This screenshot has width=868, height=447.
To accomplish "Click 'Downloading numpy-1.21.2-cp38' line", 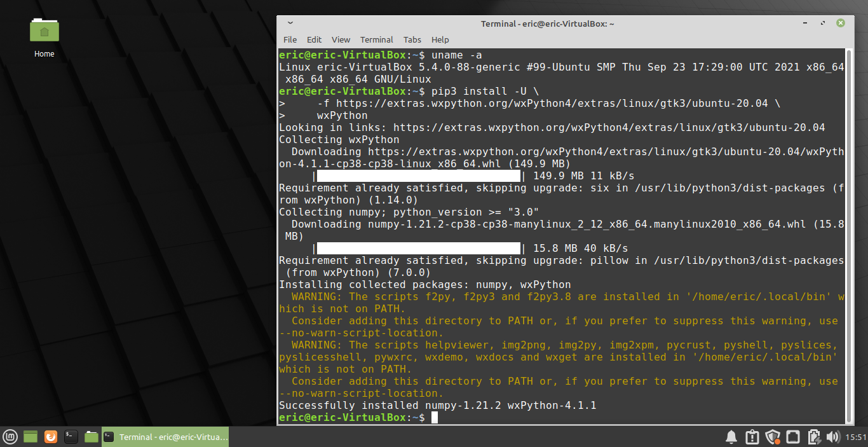I will coord(568,224).
